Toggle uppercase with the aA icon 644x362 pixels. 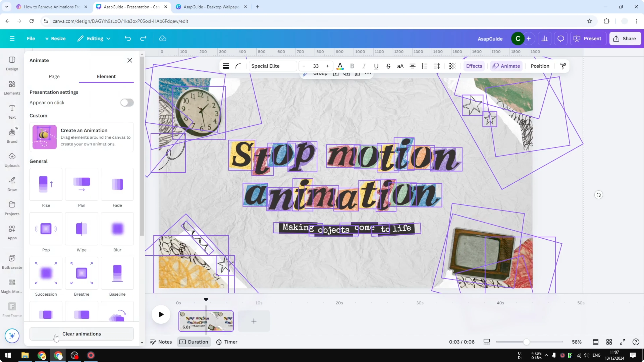pyautogui.click(x=400, y=66)
